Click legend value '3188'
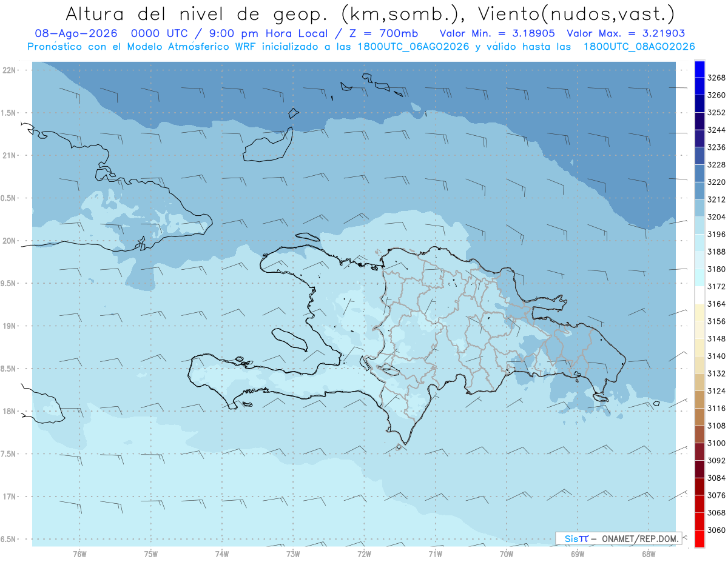The width and height of the screenshot is (728, 562). [716, 252]
